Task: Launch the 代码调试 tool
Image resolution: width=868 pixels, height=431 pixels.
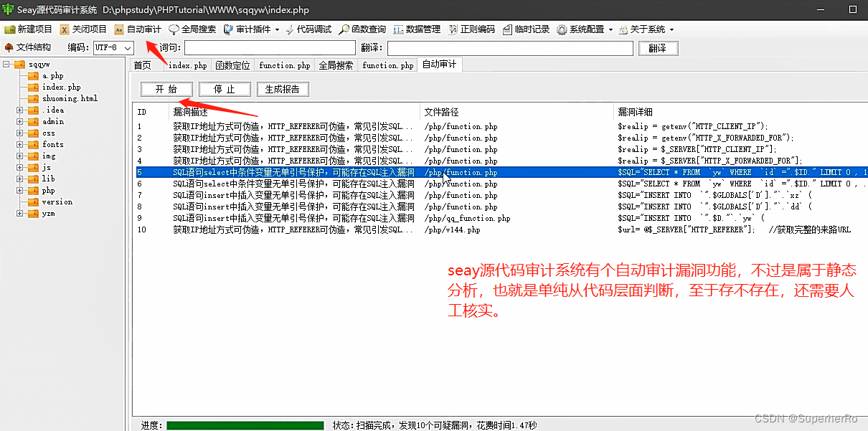Action: point(308,29)
